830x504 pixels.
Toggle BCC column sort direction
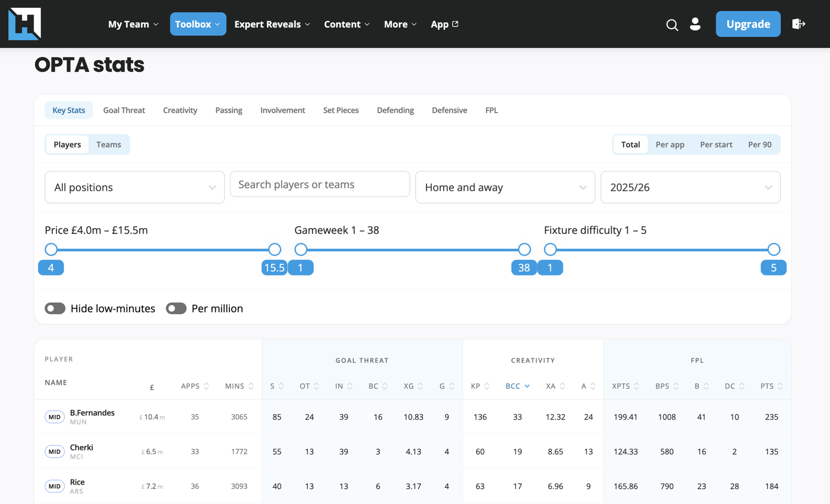(x=517, y=386)
